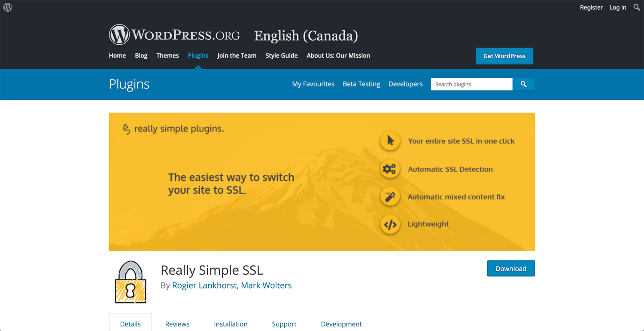Click the Get WordPress button

pos(504,56)
